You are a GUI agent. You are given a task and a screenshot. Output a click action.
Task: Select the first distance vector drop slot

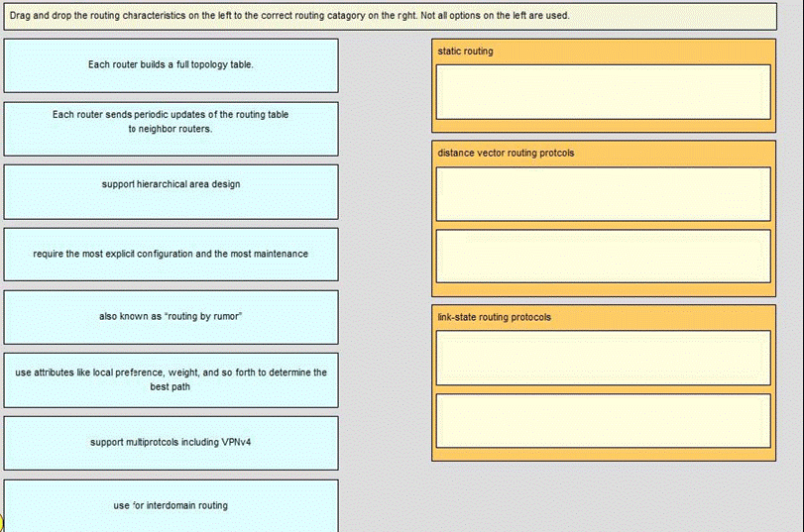603,194
